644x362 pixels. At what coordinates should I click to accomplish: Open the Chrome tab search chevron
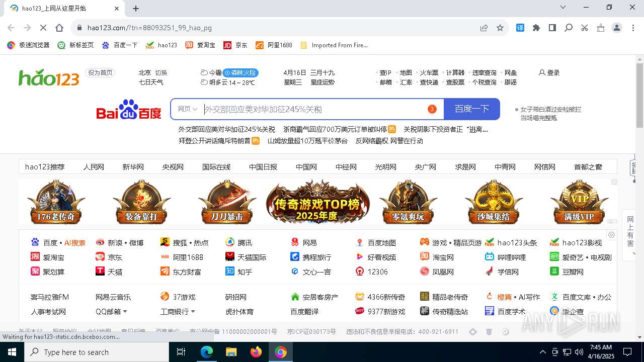[563, 7]
